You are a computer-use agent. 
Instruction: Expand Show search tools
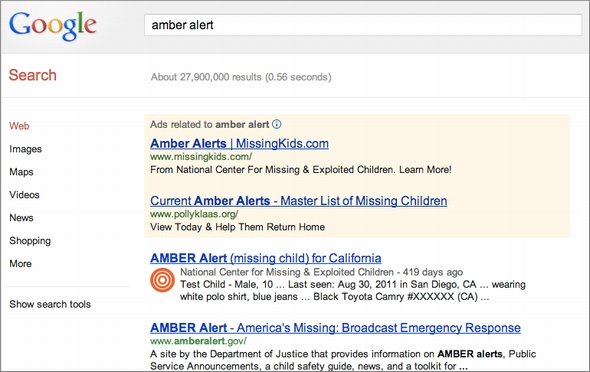(50, 304)
